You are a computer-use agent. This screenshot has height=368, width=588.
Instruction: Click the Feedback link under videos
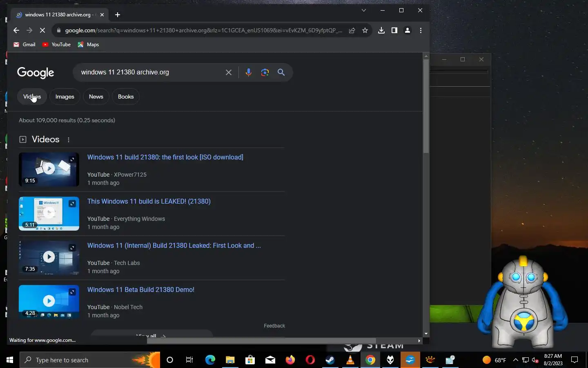point(274,326)
